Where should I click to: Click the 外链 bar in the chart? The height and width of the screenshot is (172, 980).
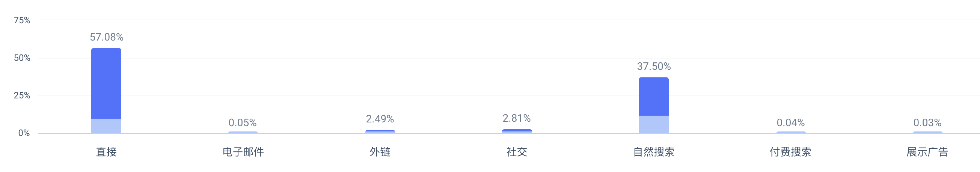coord(380,132)
